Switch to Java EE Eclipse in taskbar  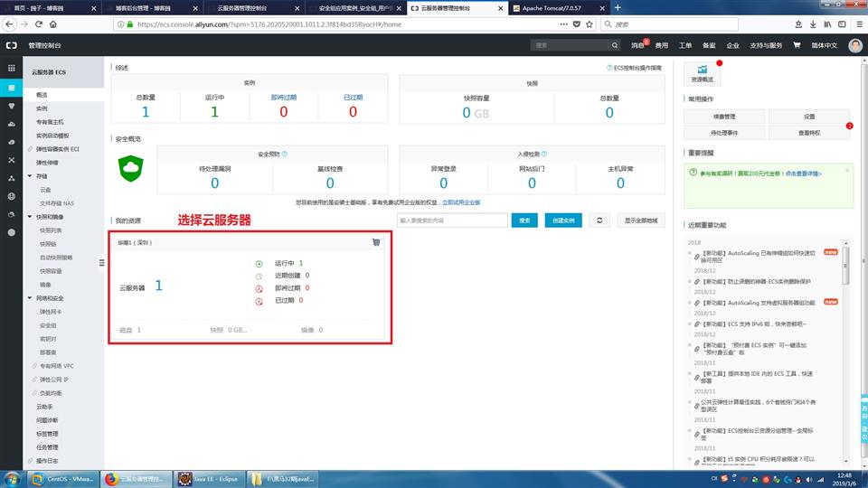pos(209,479)
